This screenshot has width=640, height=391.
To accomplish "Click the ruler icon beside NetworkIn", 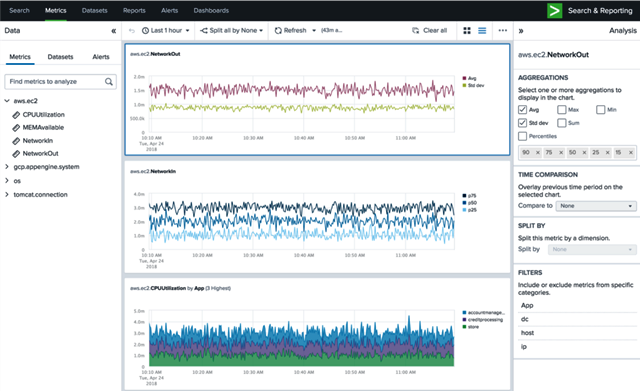I will 16,141.
